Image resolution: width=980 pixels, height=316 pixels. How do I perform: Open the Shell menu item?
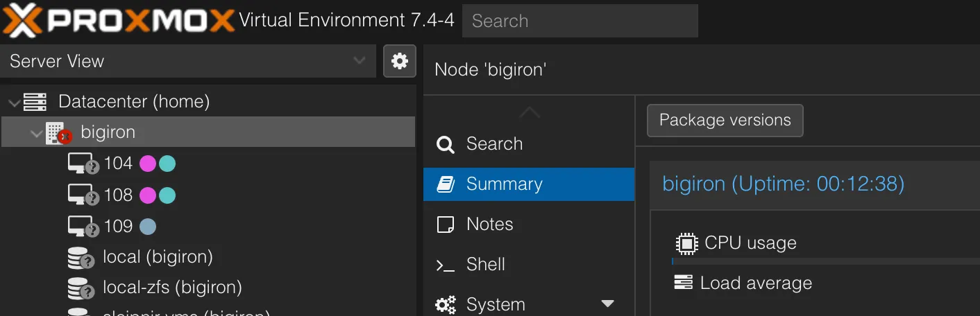(485, 265)
